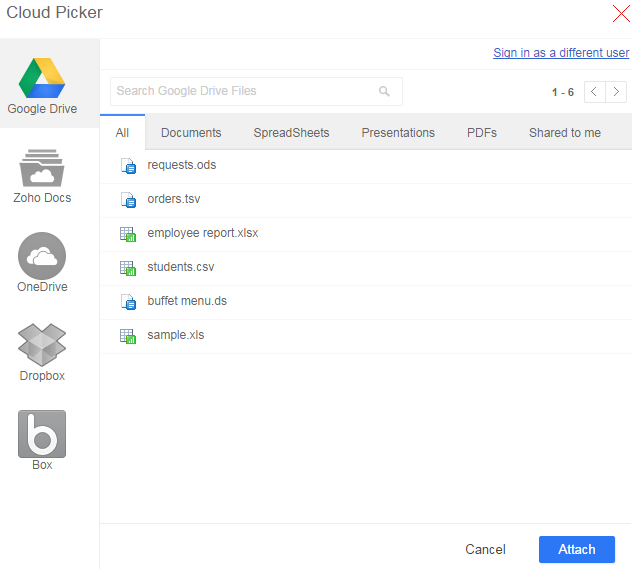Choose Dropbox from the sidebar
The image size is (632, 569).
coord(42,352)
